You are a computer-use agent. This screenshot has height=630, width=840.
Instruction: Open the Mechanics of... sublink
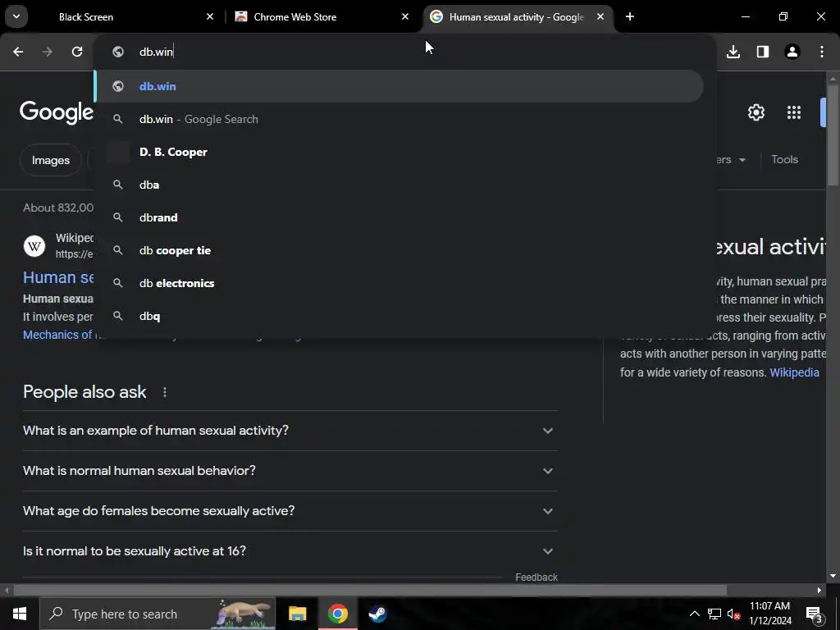pyautogui.click(x=57, y=335)
